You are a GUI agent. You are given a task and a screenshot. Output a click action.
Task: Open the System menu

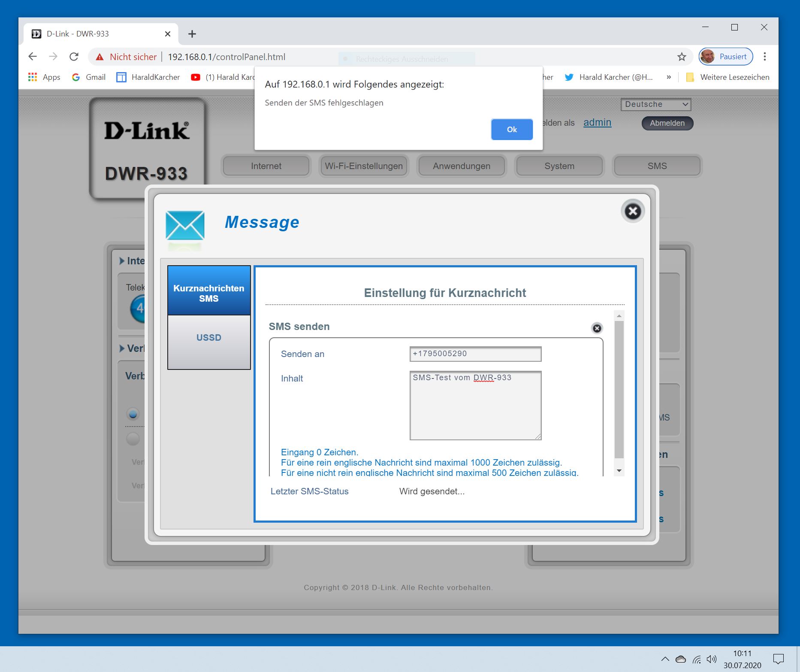(559, 166)
